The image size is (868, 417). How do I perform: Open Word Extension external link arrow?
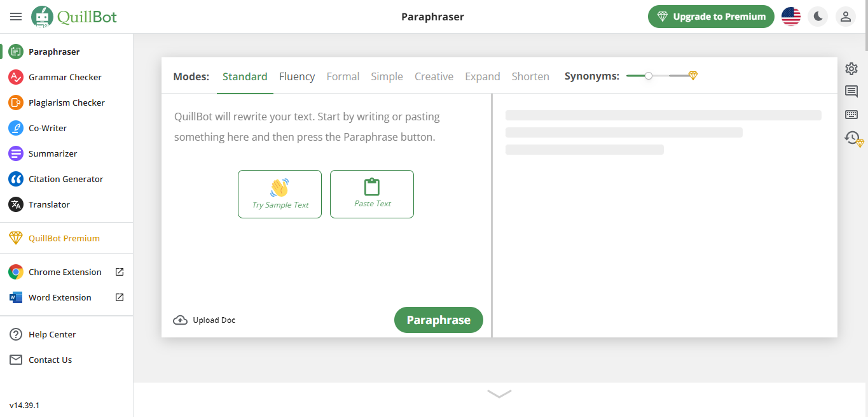pos(120,297)
